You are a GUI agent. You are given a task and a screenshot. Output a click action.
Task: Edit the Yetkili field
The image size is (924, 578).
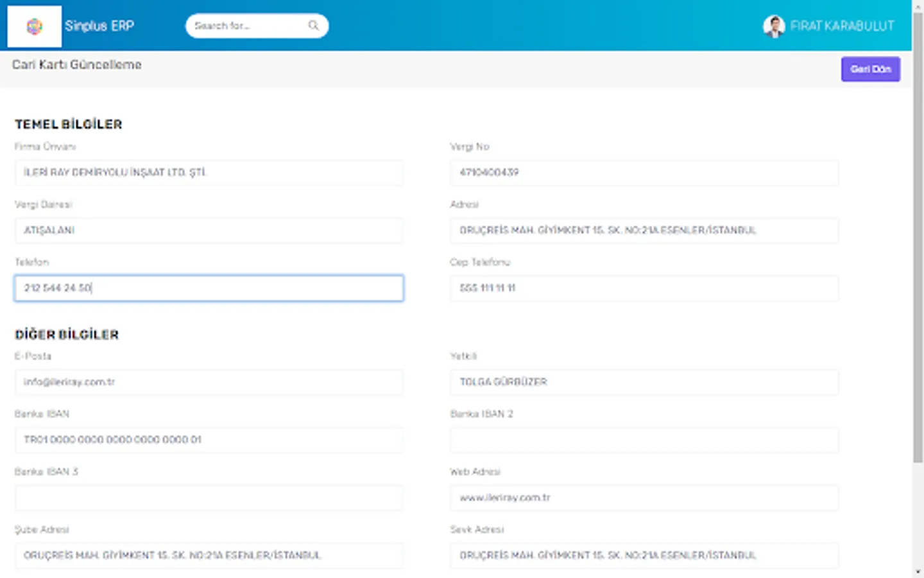click(644, 382)
